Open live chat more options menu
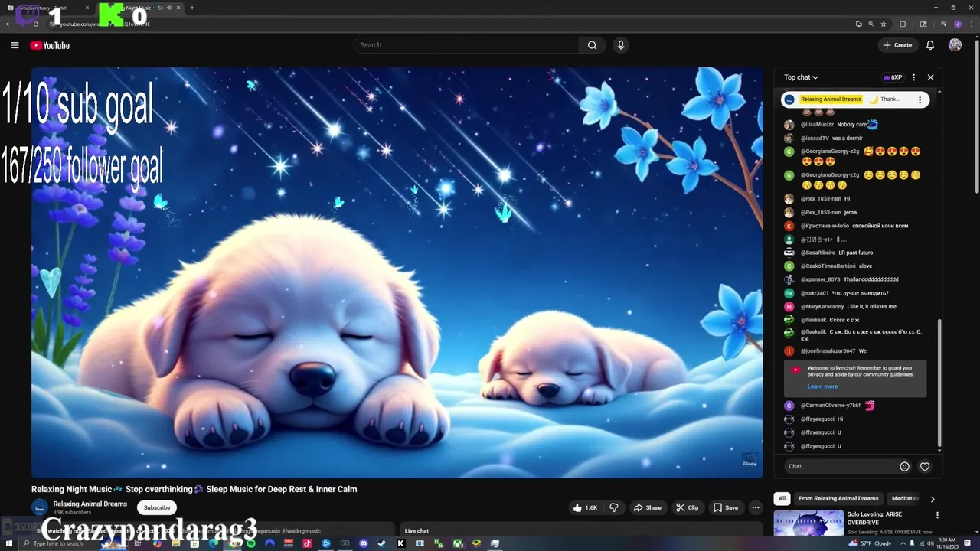This screenshot has height=551, width=980. coord(913,77)
